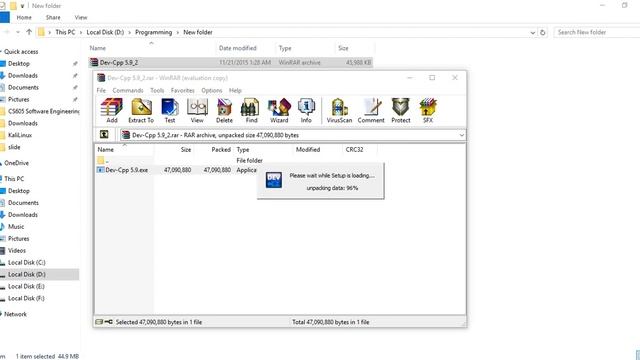The height and width of the screenshot is (360, 640).
Task: Open Local Disk (F:)
Action: pos(26,298)
